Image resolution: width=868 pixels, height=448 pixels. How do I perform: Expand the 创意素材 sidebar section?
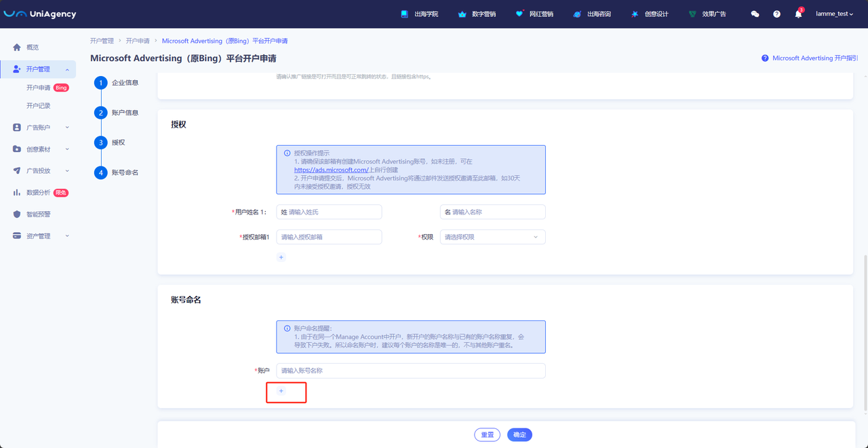pos(38,149)
